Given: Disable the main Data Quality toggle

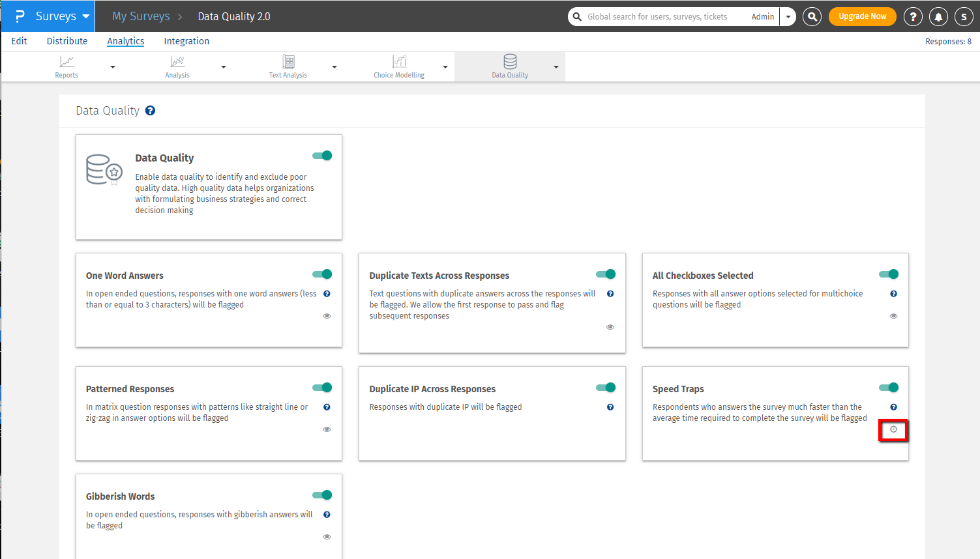Looking at the screenshot, I should pos(322,156).
